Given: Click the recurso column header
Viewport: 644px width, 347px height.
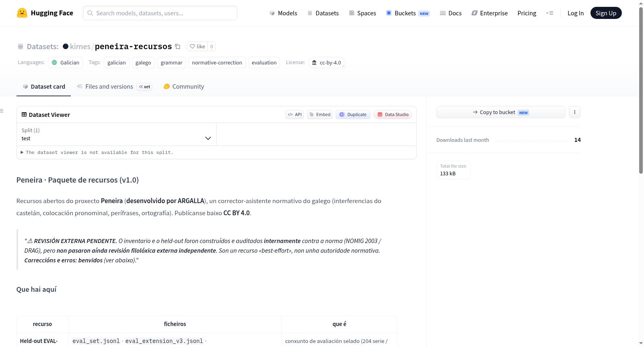Looking at the screenshot, I should 42,324.
